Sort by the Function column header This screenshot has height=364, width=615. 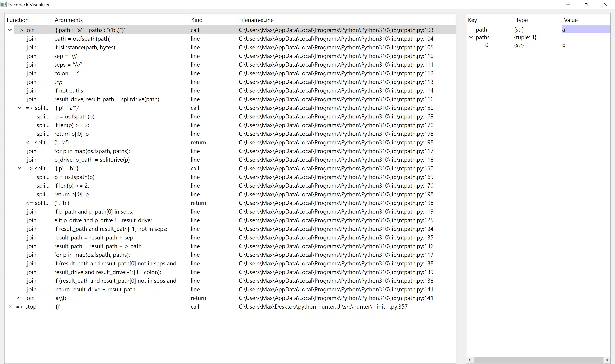18,20
